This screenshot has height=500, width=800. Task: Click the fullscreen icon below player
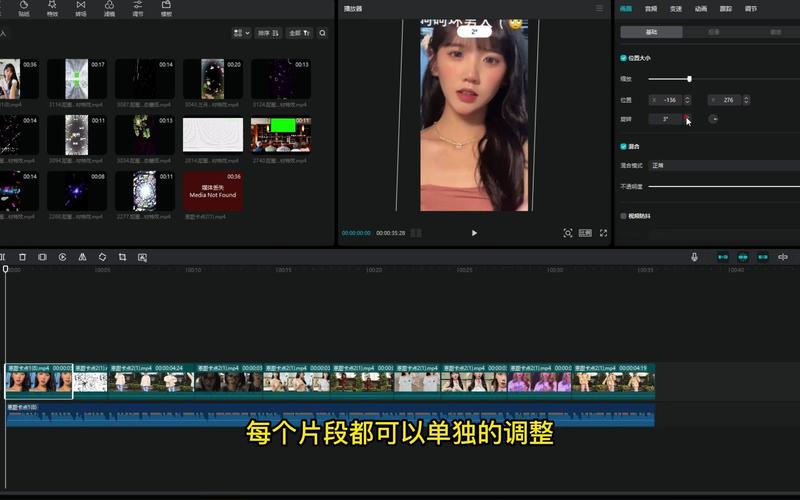click(604, 233)
